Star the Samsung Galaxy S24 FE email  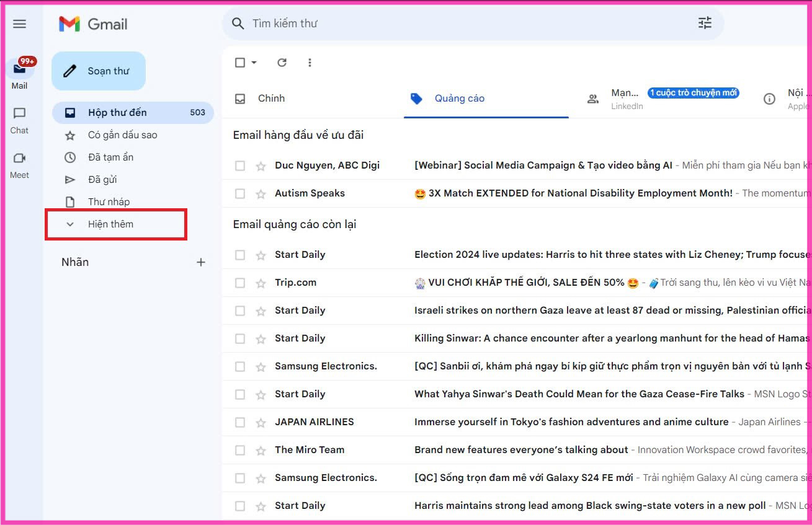(x=261, y=479)
